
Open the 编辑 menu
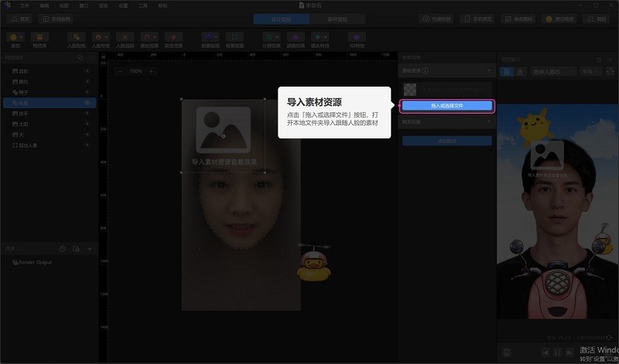[44, 6]
